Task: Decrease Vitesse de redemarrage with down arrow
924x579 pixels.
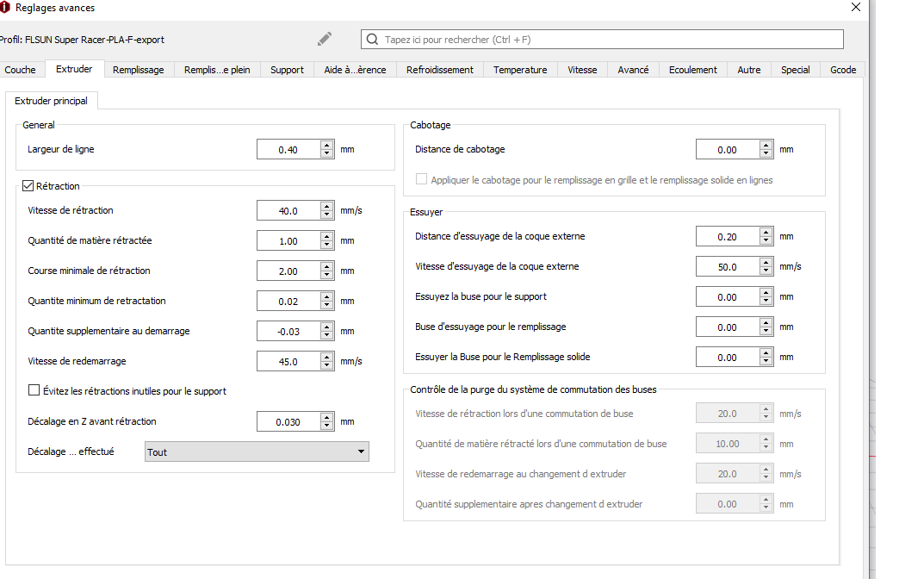Action: (326, 366)
